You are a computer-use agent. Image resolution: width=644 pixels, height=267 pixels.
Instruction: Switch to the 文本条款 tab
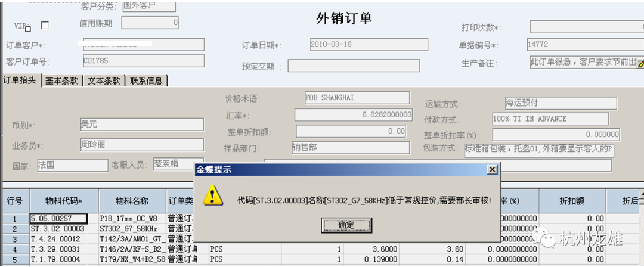tap(104, 81)
